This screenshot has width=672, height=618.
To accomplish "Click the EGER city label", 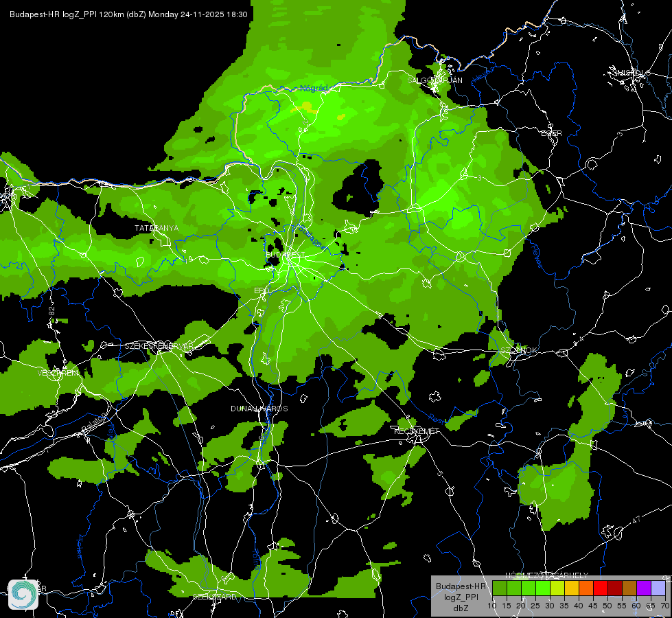I will pyautogui.click(x=552, y=133).
